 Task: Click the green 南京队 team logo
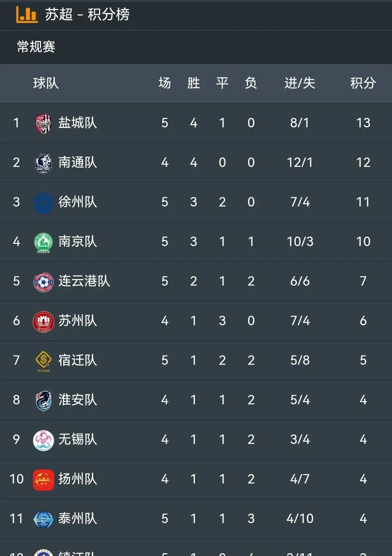(44, 242)
